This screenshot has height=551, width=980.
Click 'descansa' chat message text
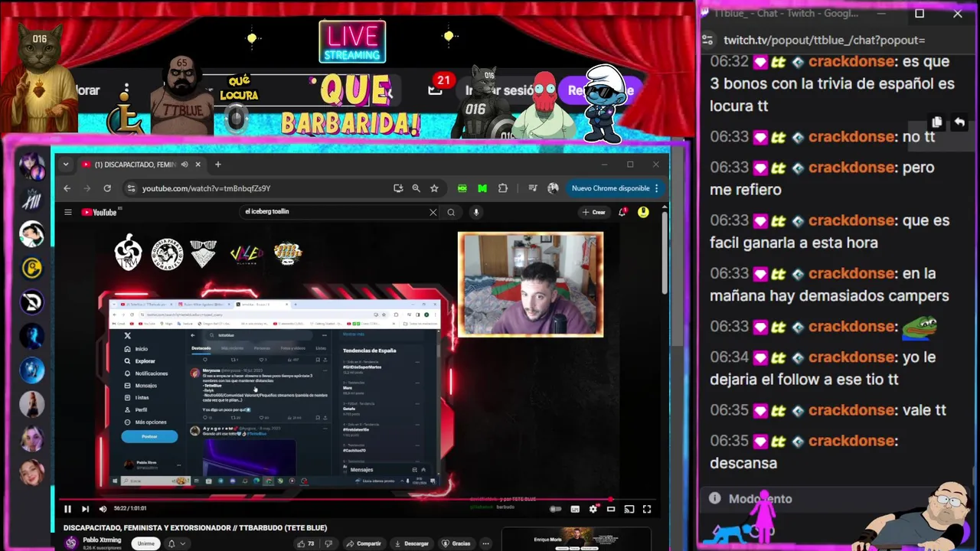pyautogui.click(x=743, y=463)
